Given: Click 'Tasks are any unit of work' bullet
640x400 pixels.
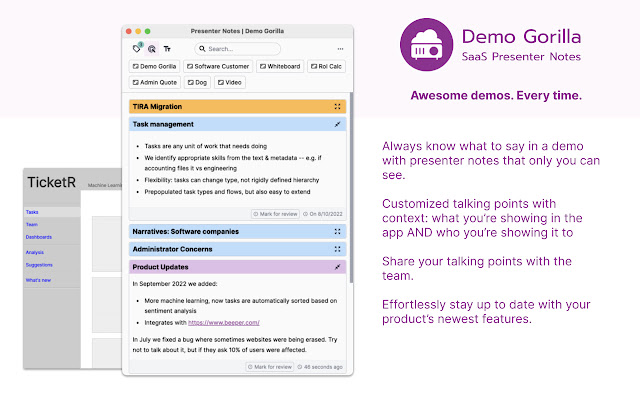Looking at the screenshot, I should (x=206, y=146).
